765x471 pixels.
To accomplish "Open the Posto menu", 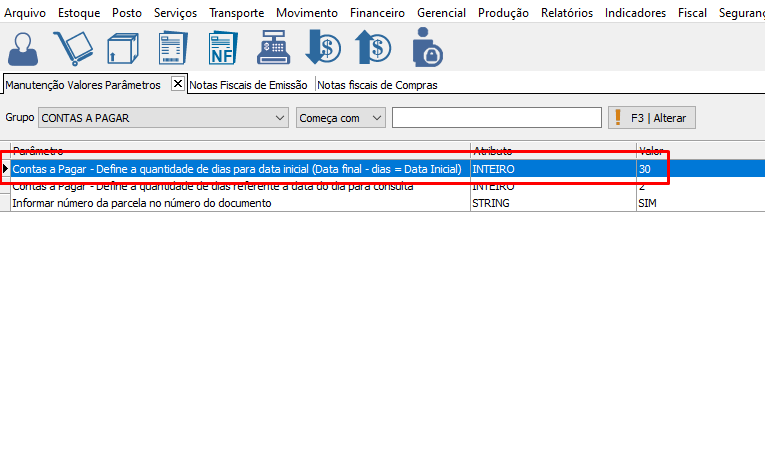I will tap(127, 13).
